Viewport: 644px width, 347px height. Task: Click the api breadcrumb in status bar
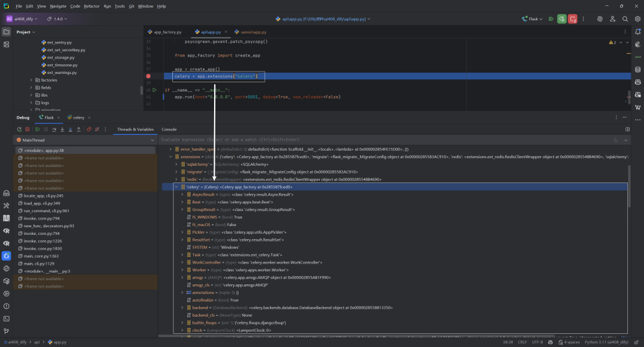click(x=36, y=342)
